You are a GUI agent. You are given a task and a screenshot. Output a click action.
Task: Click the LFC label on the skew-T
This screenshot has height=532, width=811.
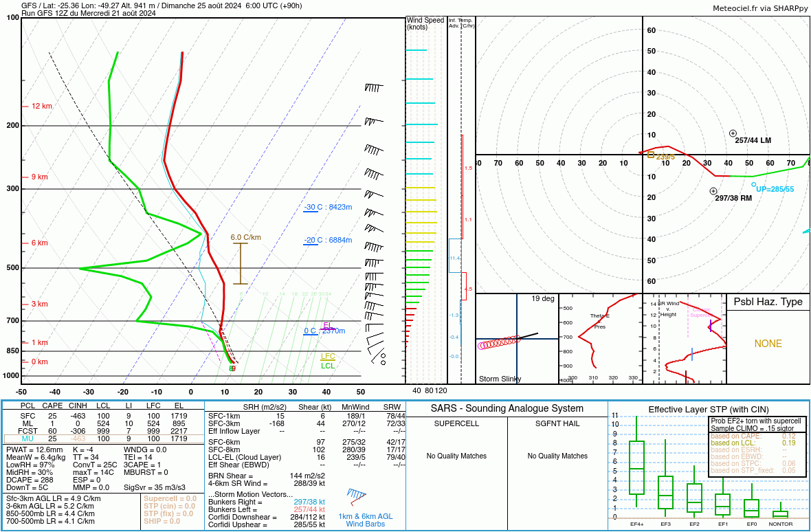click(328, 356)
